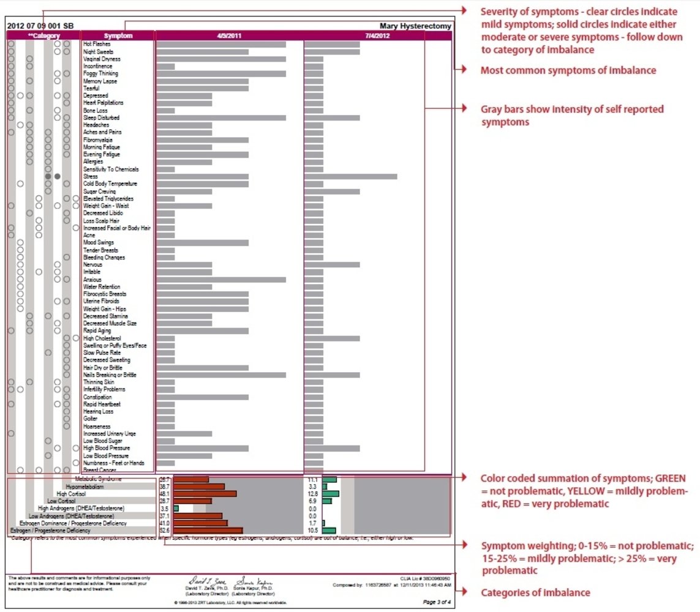Image resolution: width=700 pixels, height=612 pixels.
Task: Click the 4/5/2011 date column header
Action: tap(229, 35)
